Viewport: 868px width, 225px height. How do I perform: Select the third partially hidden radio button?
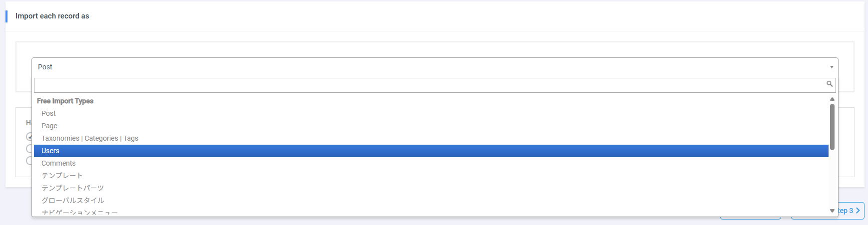(29, 161)
